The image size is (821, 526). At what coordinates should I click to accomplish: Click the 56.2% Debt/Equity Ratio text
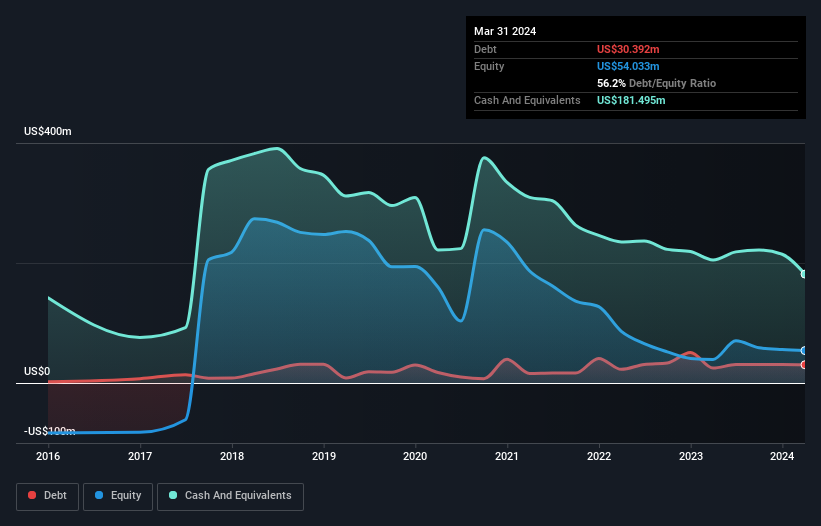pos(656,83)
